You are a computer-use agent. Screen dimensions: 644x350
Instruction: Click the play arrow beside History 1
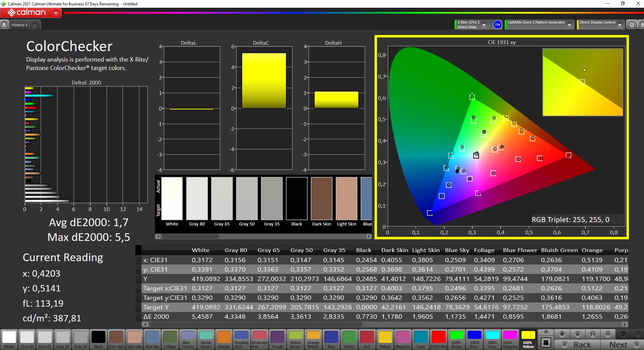(4, 25)
